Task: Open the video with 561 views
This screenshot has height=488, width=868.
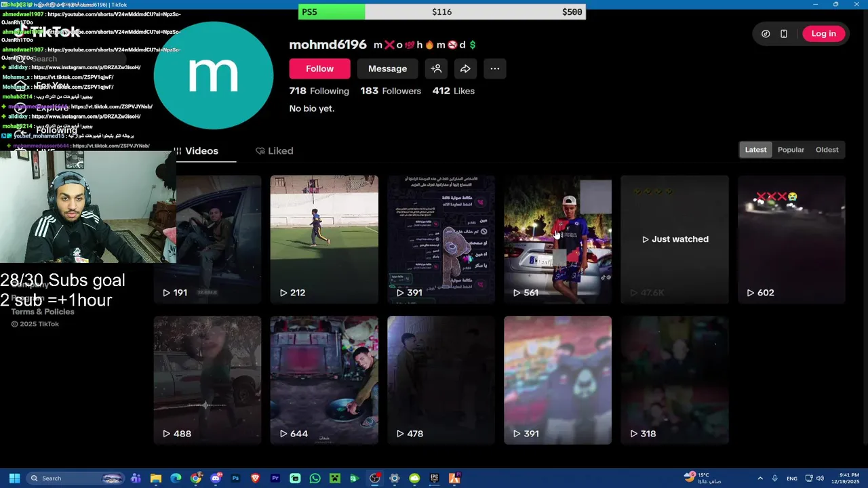Action: click(x=557, y=239)
